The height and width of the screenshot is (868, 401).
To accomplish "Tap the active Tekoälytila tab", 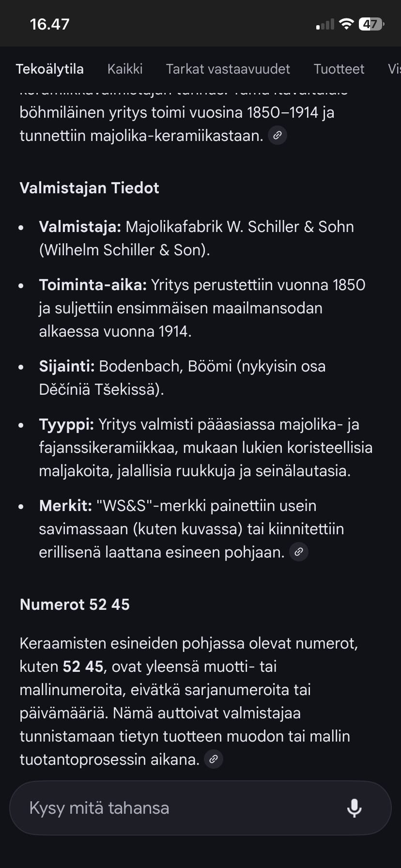I will [x=50, y=69].
